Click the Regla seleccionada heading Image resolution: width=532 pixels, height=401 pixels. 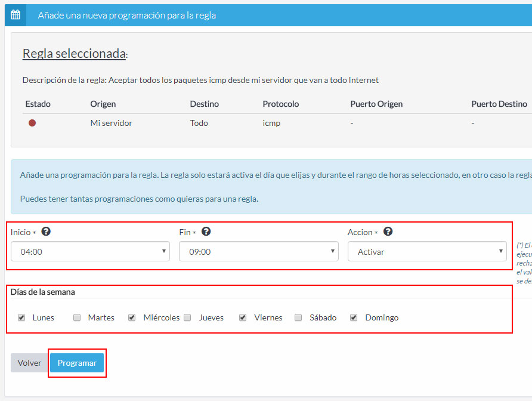[x=74, y=54]
